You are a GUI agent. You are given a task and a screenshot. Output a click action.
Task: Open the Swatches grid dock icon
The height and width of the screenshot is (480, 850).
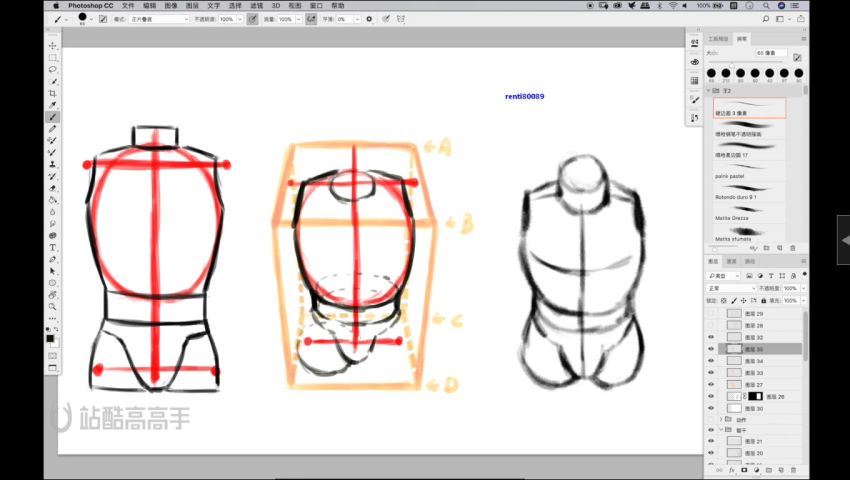(695, 80)
